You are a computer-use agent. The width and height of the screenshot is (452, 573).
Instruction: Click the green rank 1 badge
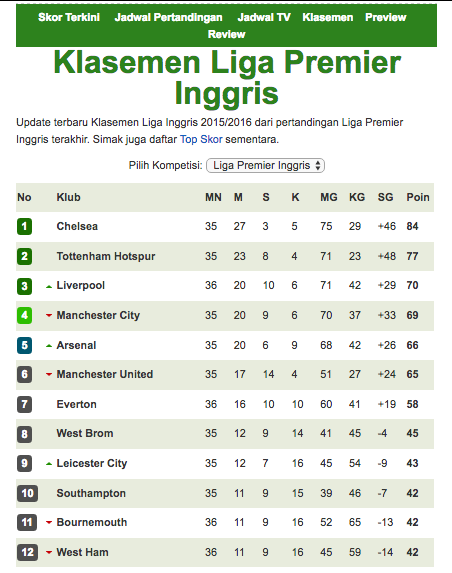24,226
